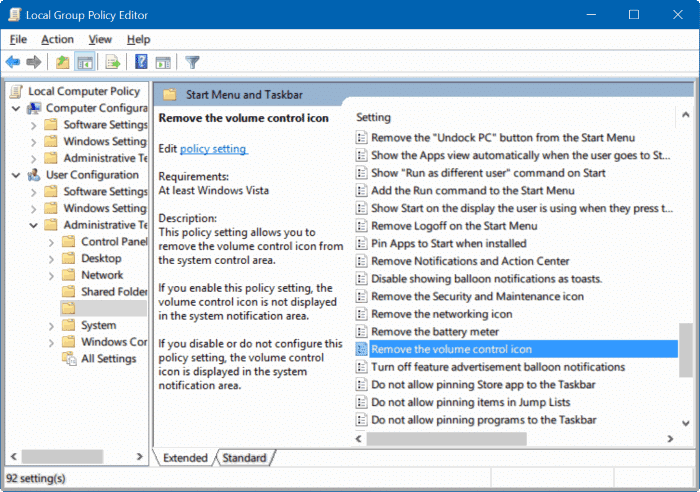Click the Local Group Policy Editor title bar icon
Screen dimensions: 700x492
point(15,15)
